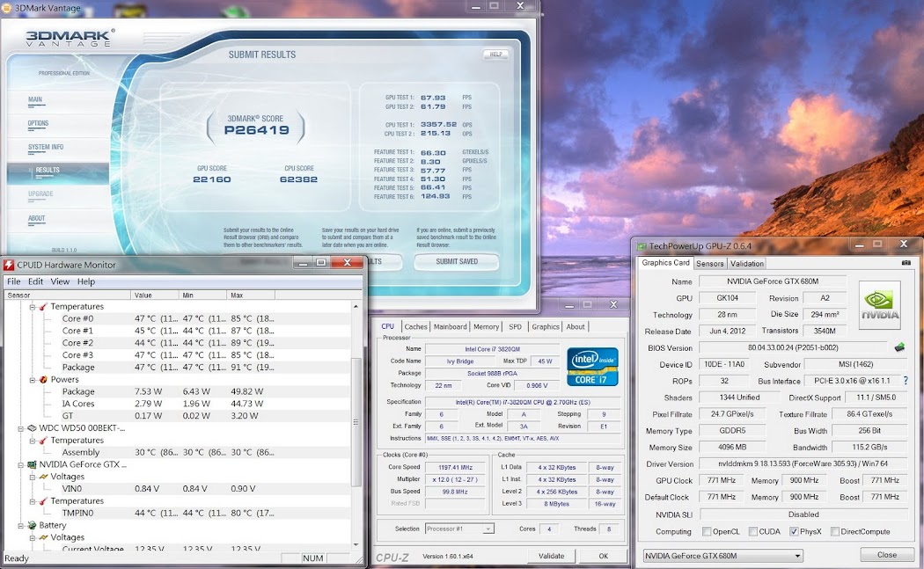This screenshot has width=924, height=569.
Task: Click the Hardware Monitor scroll up arrow
Action: coord(356,306)
